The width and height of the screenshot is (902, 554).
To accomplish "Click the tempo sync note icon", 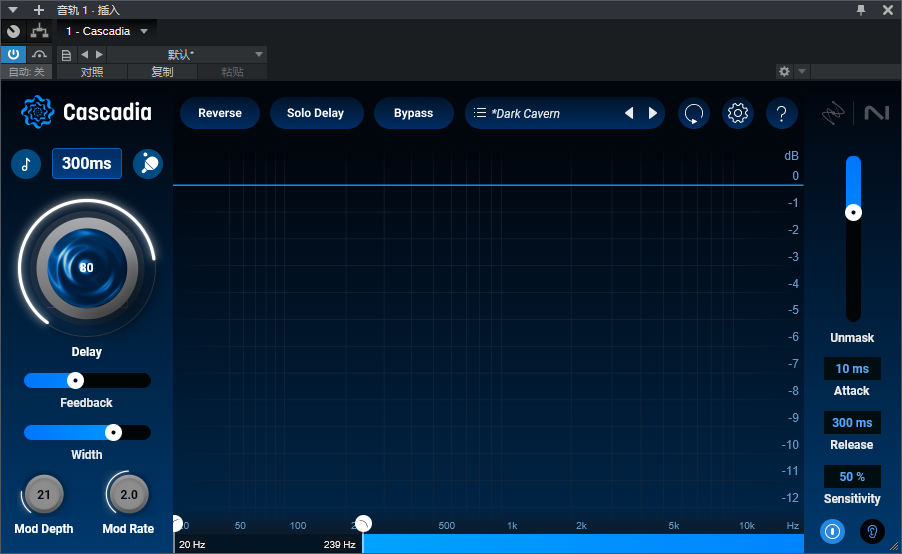I will (x=26, y=164).
